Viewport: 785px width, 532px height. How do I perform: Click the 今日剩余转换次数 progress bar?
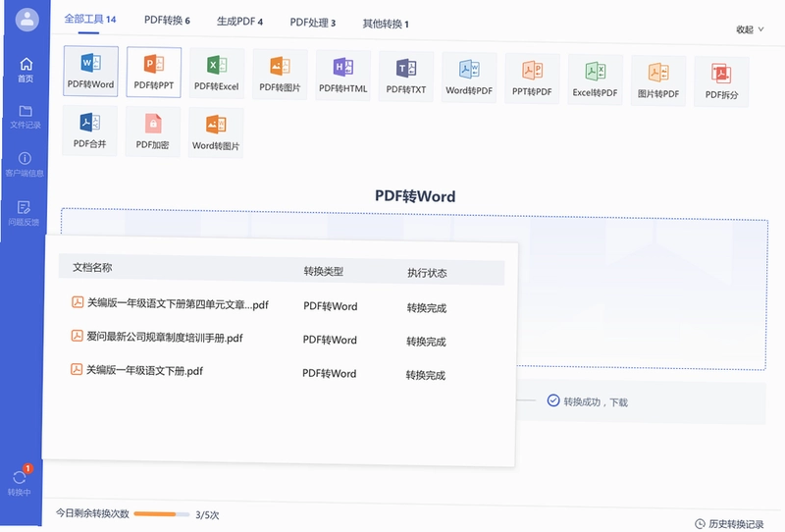pos(162,514)
